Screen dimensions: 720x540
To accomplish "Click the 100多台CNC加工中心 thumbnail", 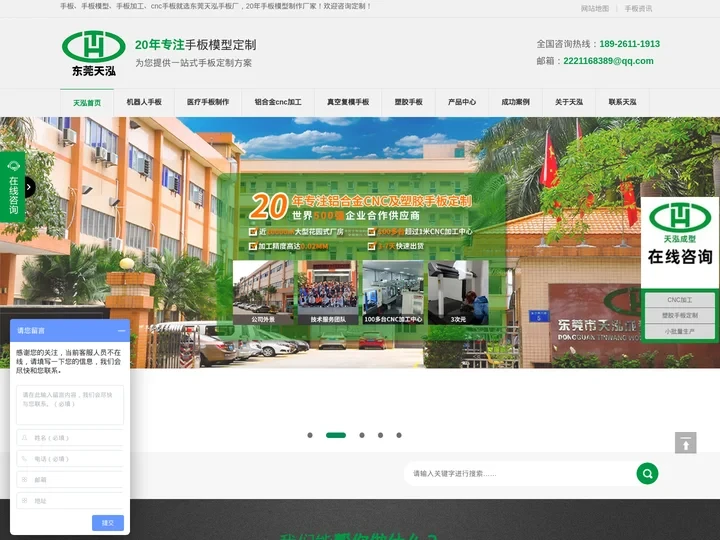I will click(393, 292).
